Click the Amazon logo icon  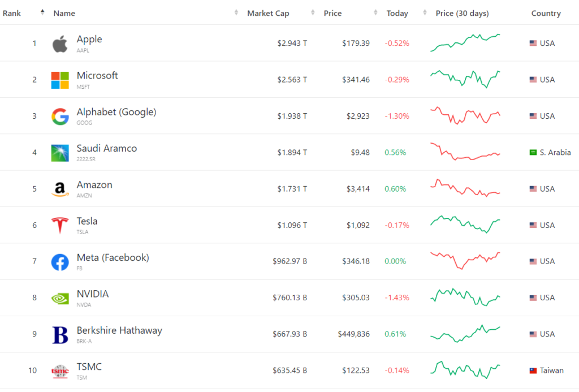click(x=60, y=189)
